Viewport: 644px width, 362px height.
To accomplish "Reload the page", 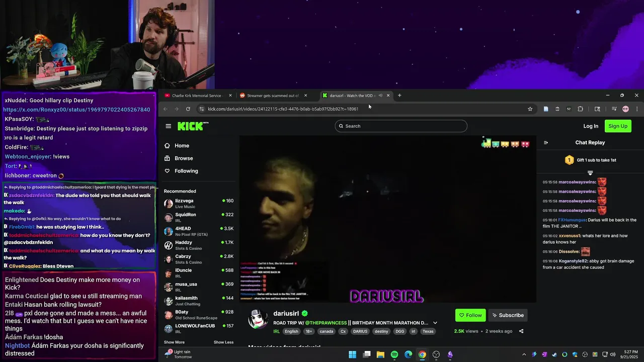I will (188, 109).
